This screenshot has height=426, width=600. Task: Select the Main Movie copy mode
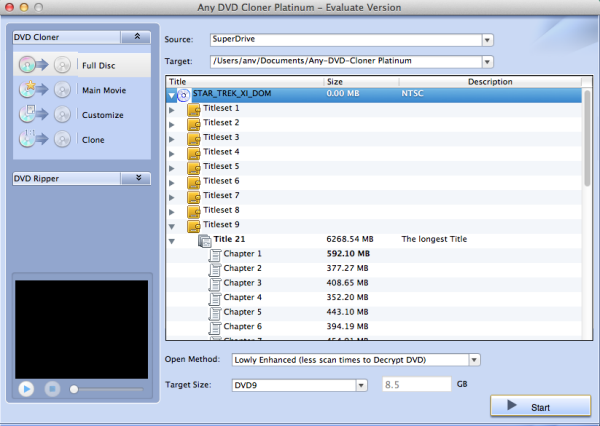82,90
